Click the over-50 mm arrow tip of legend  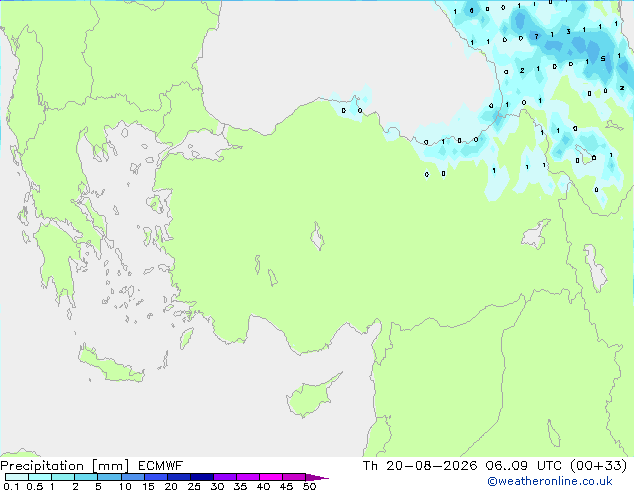tap(317, 477)
